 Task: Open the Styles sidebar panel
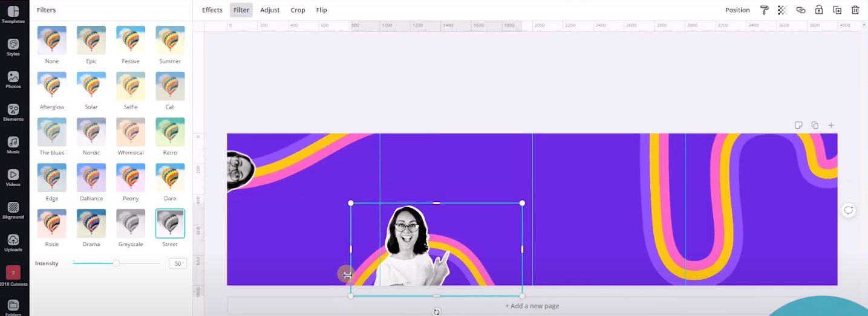[13, 47]
